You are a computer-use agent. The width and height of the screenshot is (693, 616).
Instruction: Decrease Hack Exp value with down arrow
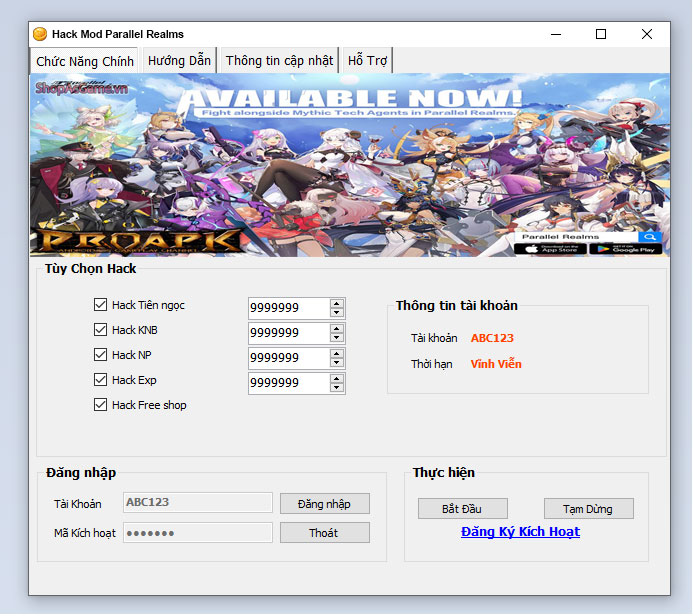(x=337, y=388)
